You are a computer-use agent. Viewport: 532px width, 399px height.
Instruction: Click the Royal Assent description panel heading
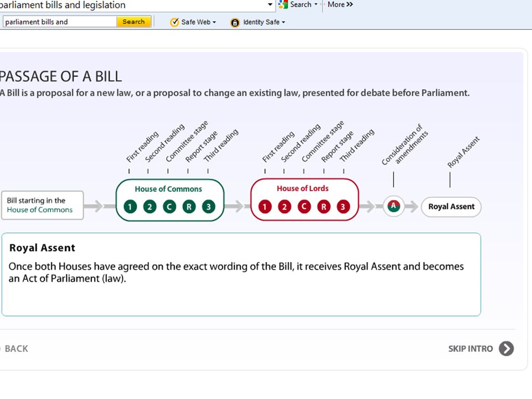coord(42,248)
